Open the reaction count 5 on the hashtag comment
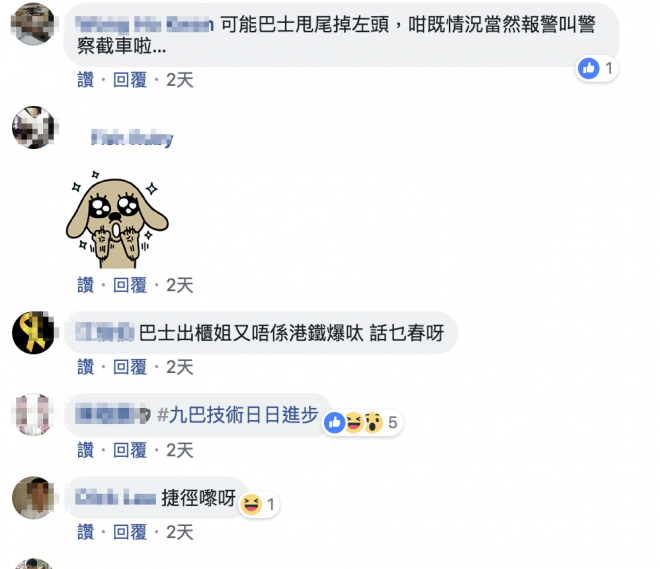 392,423
